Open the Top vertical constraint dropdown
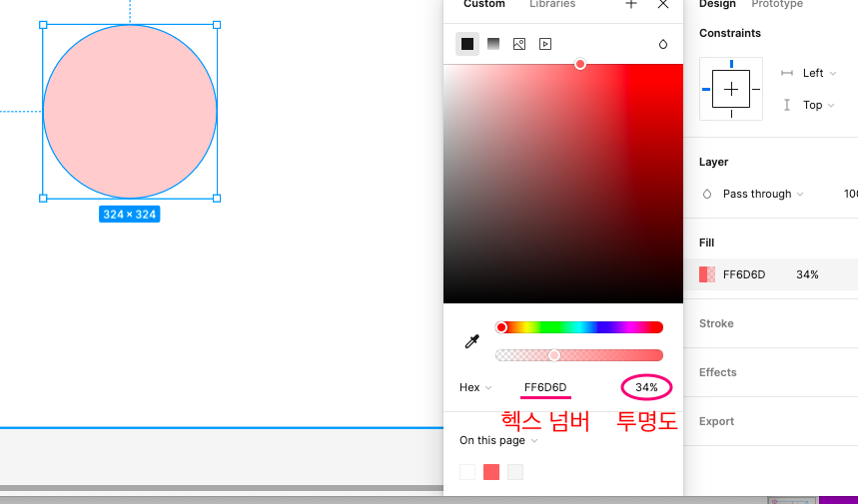This screenshot has height=504, width=858. point(818,105)
